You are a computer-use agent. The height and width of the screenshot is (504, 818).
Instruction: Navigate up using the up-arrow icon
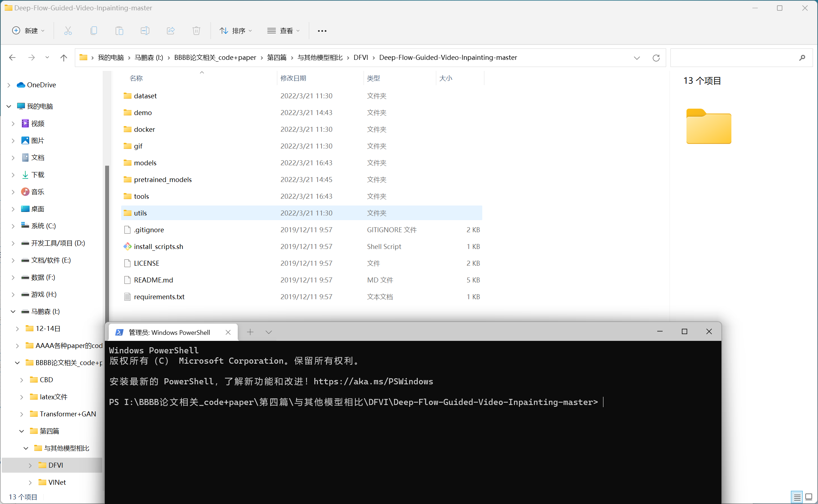coord(63,58)
